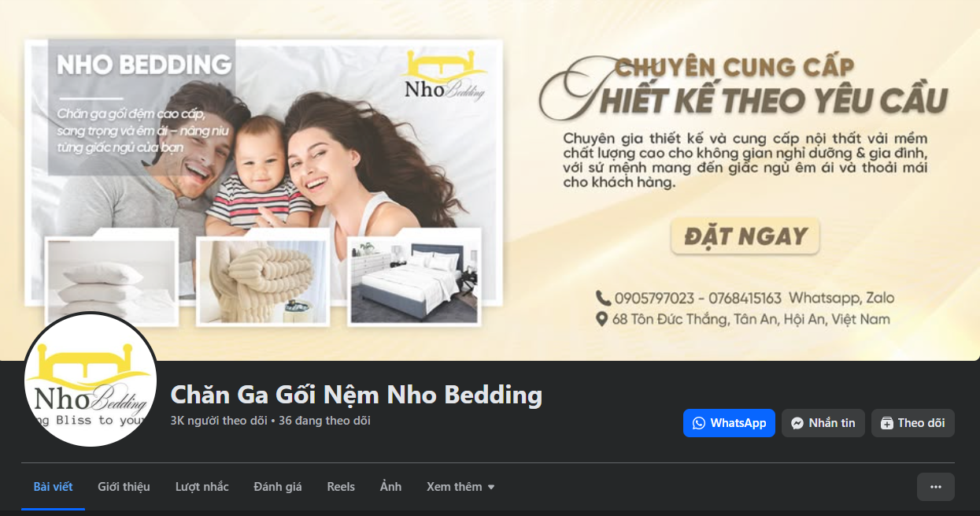Screen dimensions: 980x516
Task: Click the bedroom bed thumbnail
Action: (414, 277)
